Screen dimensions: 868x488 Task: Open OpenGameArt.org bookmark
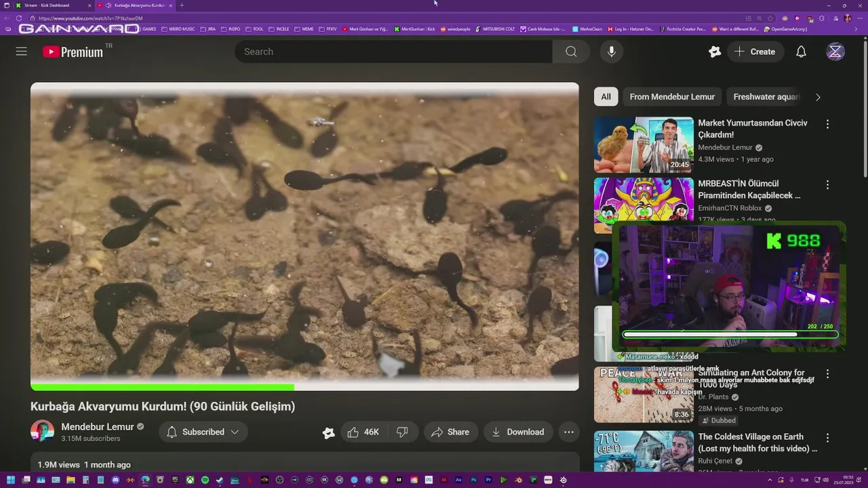click(x=785, y=29)
